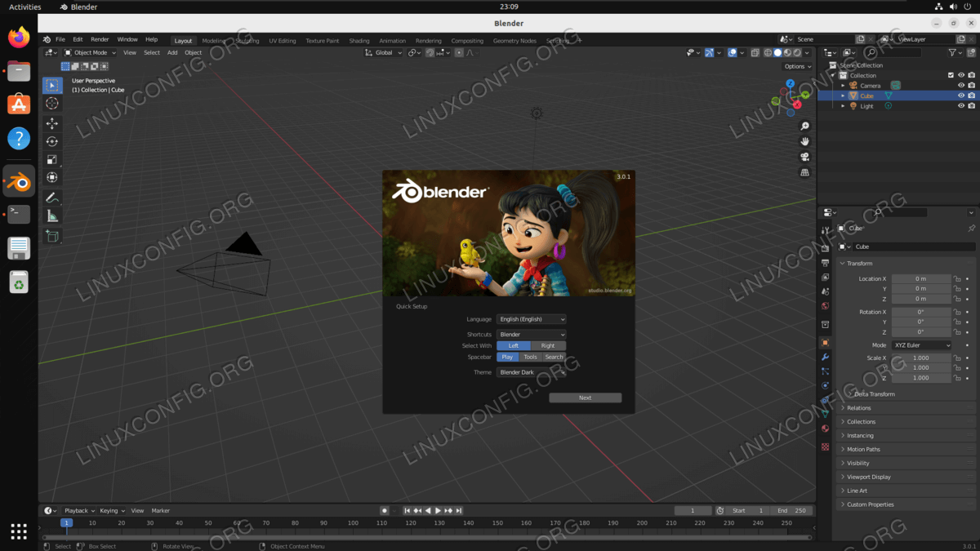Viewport: 980px width, 551px height.
Task: Switch perspective/orthographic with the grid icon
Action: (x=804, y=172)
